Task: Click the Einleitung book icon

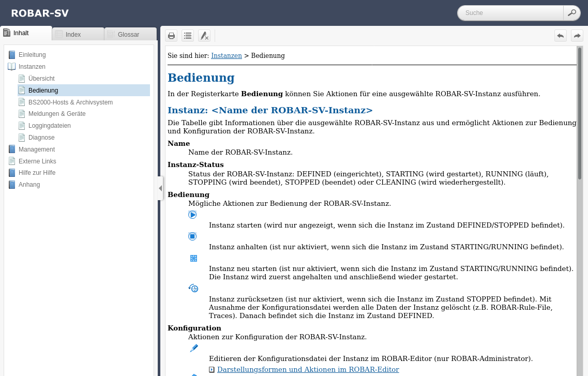Action: pyautogui.click(x=12, y=55)
